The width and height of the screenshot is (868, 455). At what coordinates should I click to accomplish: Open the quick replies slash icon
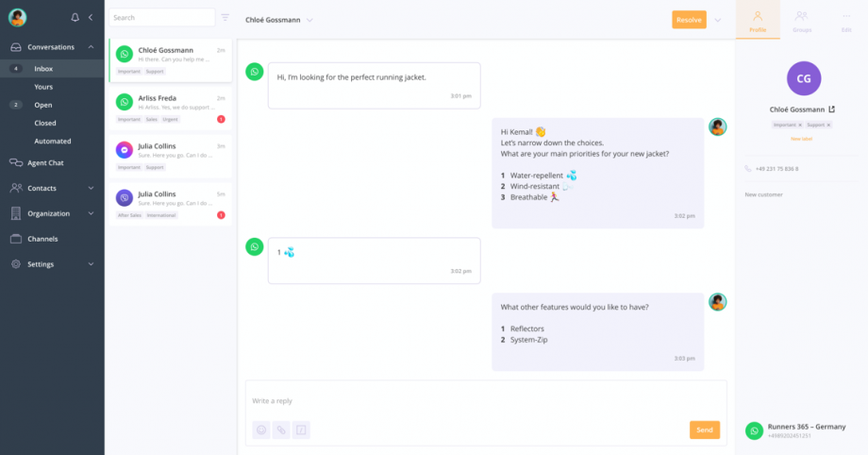pos(301,430)
